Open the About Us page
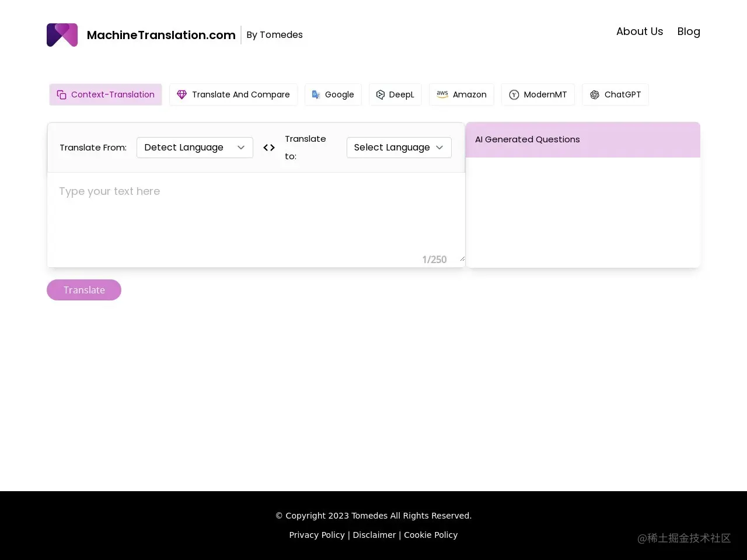The height and width of the screenshot is (560, 747). click(640, 32)
